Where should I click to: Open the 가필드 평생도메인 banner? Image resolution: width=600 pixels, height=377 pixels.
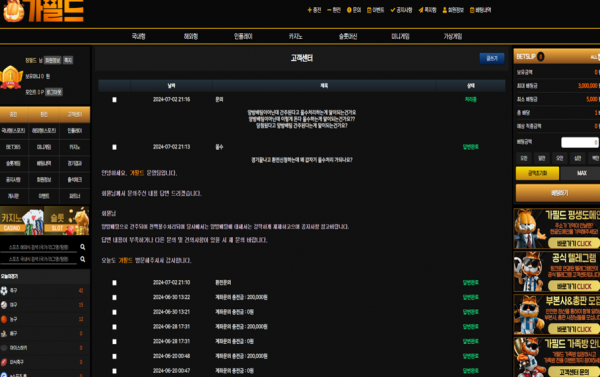[557, 229]
